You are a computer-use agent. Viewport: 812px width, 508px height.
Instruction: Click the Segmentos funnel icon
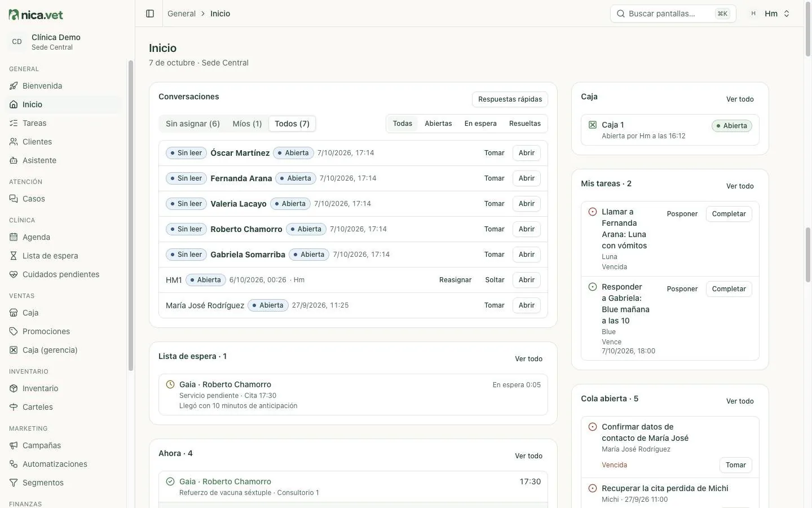(14, 483)
